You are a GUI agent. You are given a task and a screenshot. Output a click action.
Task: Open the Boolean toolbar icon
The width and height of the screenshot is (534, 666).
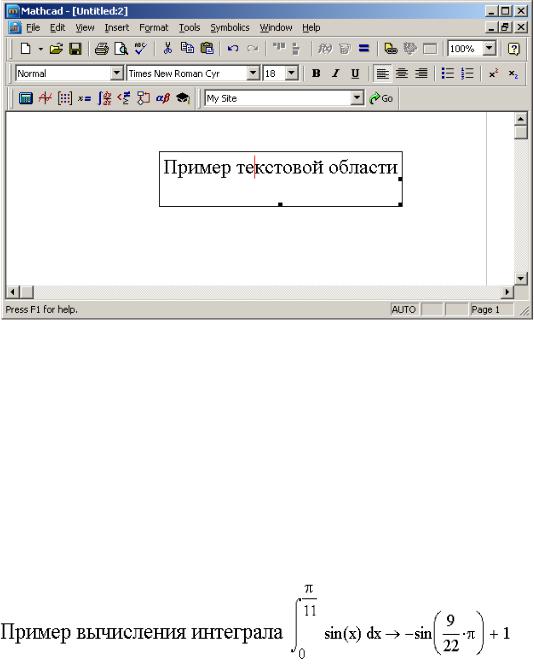[124, 99]
